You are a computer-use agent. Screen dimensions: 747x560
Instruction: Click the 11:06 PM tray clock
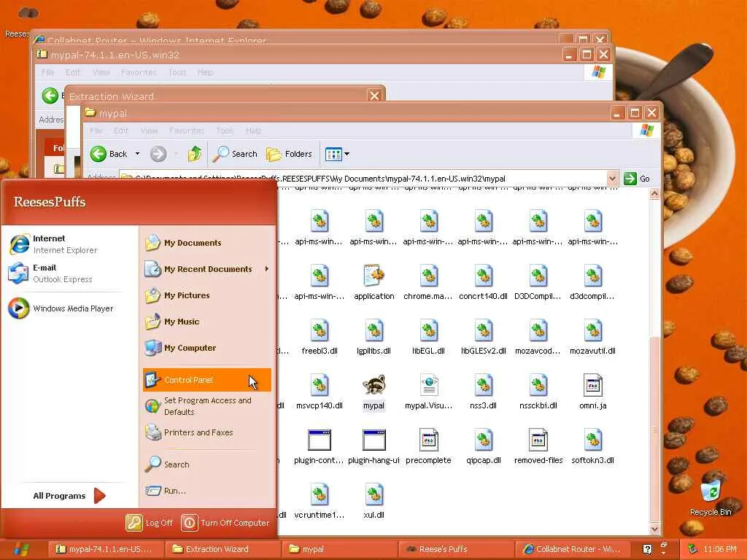click(719, 549)
